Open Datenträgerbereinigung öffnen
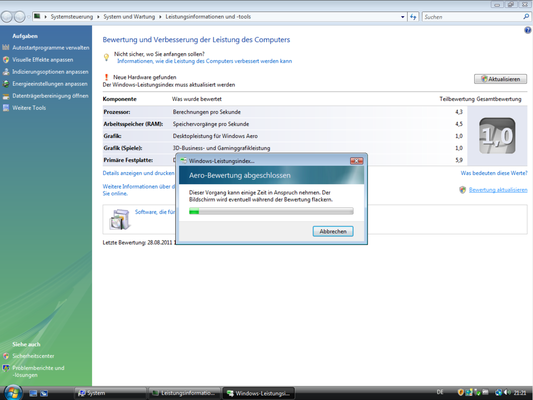Image resolution: width=533 pixels, height=400 pixels. point(50,96)
